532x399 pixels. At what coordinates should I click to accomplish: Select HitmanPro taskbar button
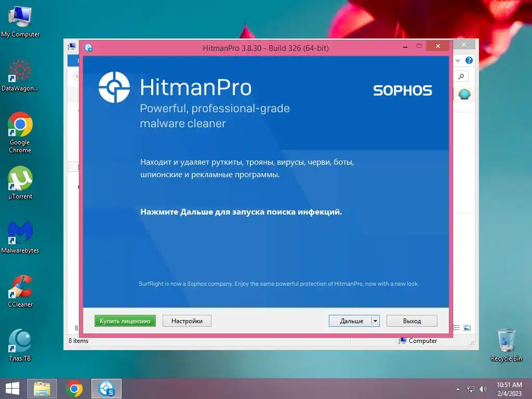pos(107,389)
